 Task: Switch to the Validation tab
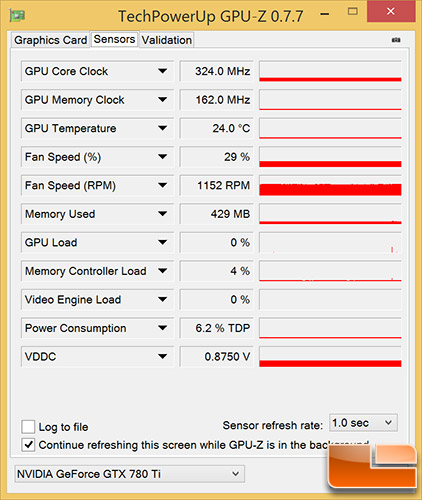[x=167, y=40]
